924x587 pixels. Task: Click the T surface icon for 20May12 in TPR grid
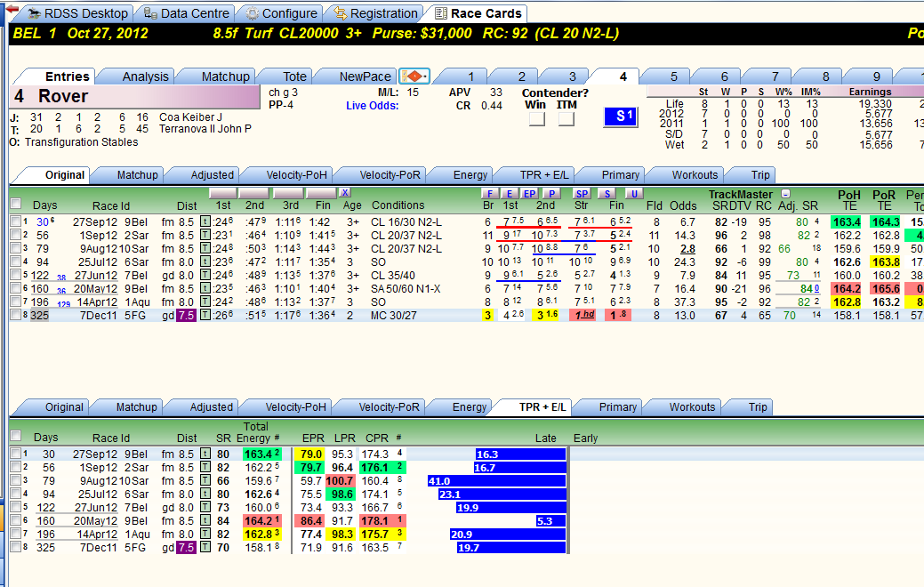click(205, 521)
